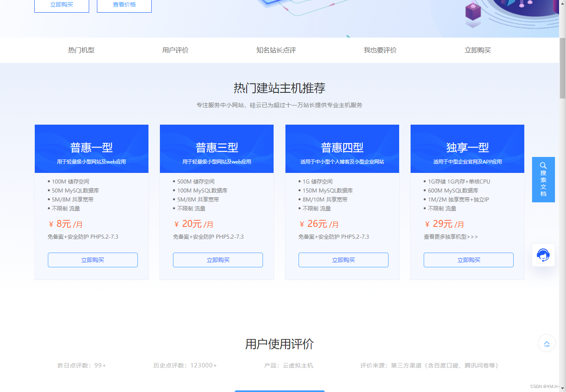Select the 普惠一型 card header

tap(92, 149)
